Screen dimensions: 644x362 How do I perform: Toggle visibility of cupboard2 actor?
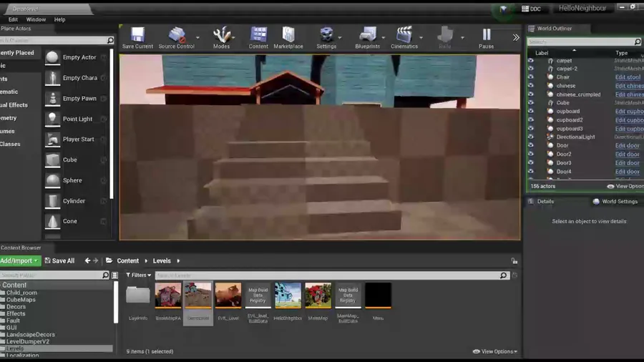coord(531,120)
